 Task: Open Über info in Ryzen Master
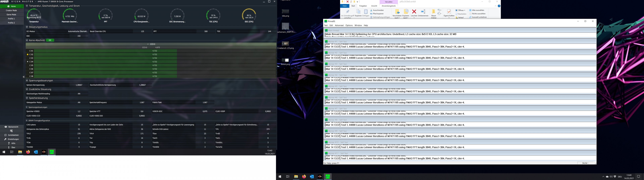coord(12,147)
